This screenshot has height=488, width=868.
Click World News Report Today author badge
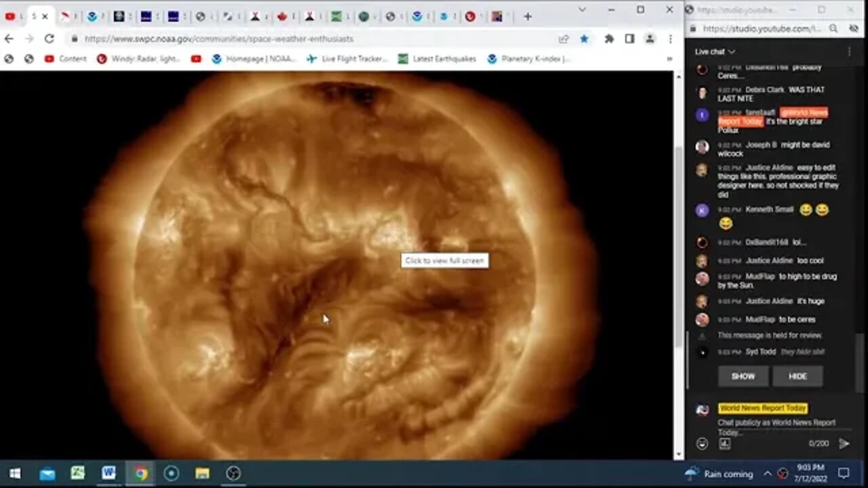[x=763, y=408]
